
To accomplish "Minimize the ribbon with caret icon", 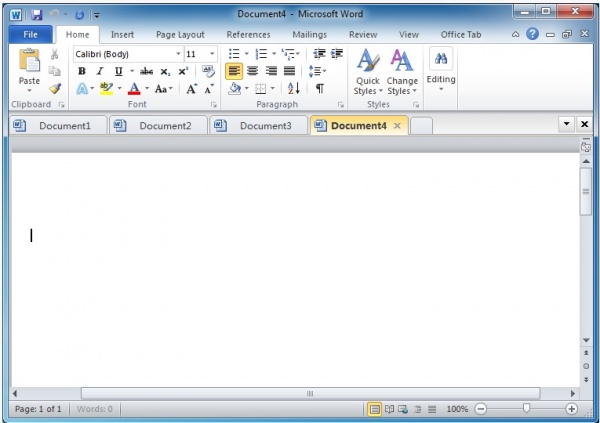I will tap(515, 34).
